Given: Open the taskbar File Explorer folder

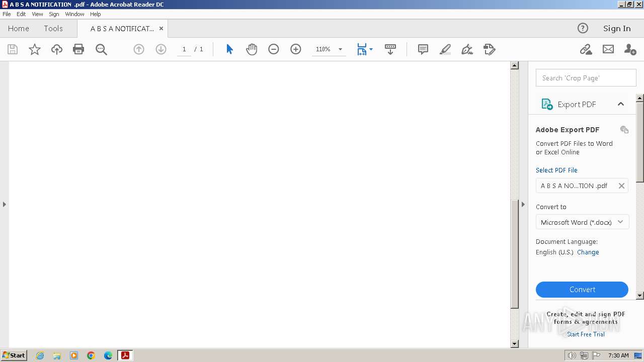Looking at the screenshot, I should (x=57, y=355).
